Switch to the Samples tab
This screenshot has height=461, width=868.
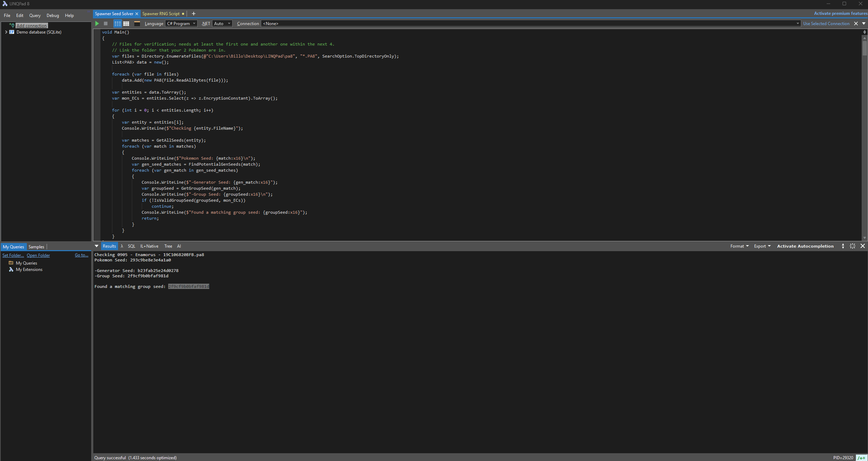pyautogui.click(x=36, y=247)
